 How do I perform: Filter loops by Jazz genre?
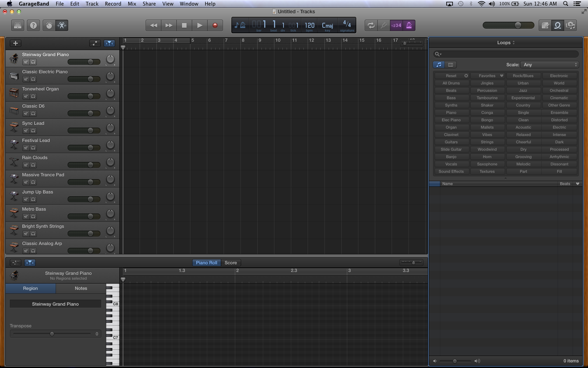pyautogui.click(x=523, y=90)
